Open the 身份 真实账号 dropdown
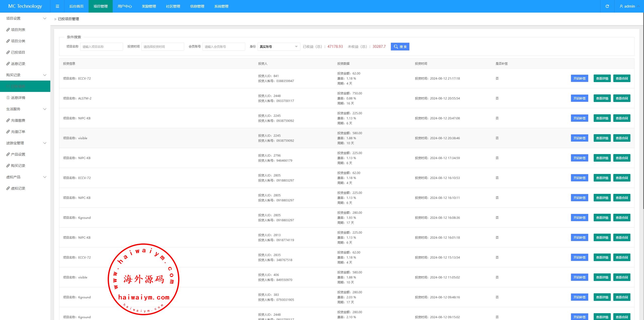The width and height of the screenshot is (644, 320). click(278, 47)
